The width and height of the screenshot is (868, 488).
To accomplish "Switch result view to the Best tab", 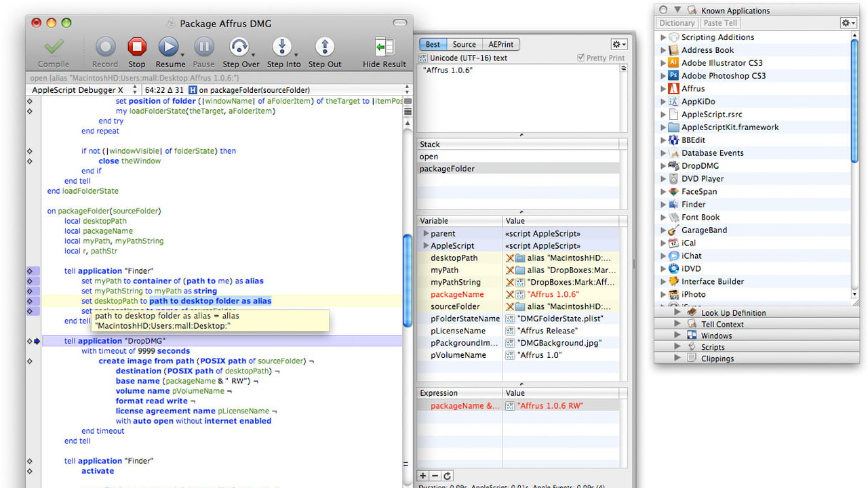I will coord(433,45).
